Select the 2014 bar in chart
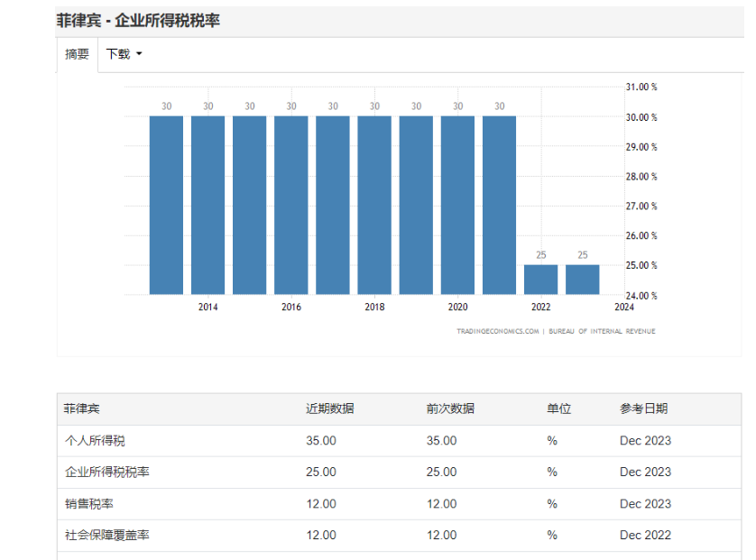This screenshot has height=560, width=756. click(x=207, y=205)
